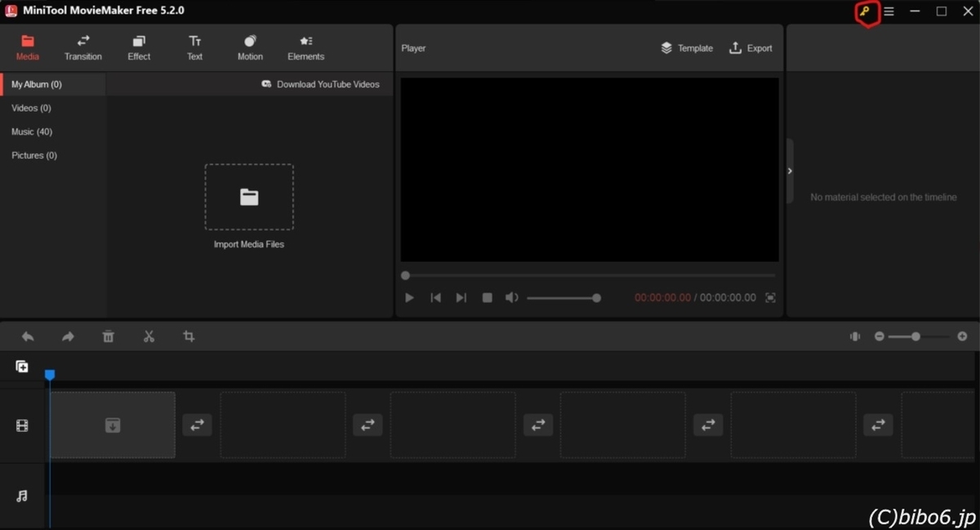Open the Effect tab

tap(139, 48)
